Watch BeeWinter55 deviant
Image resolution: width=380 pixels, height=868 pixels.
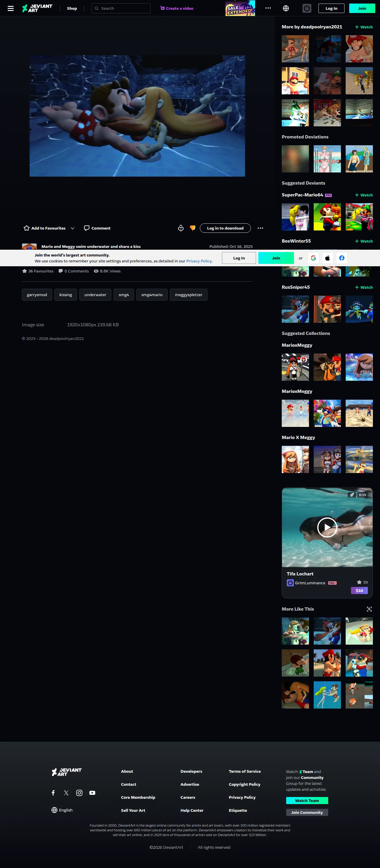click(364, 241)
